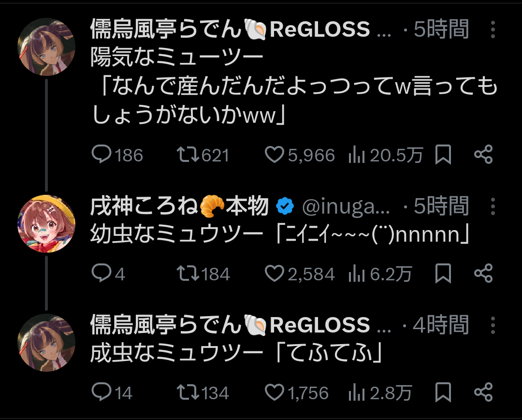Open 戌神ころね本物 display name profile

pyautogui.click(x=179, y=207)
